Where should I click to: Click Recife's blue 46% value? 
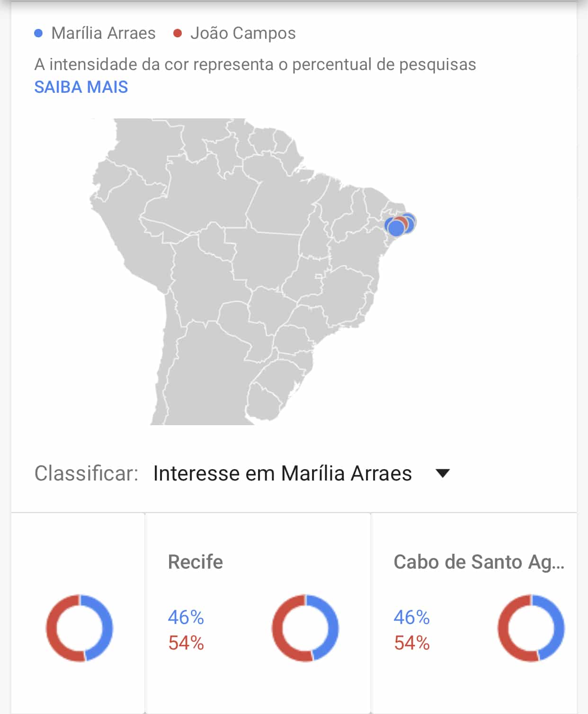coord(186,617)
